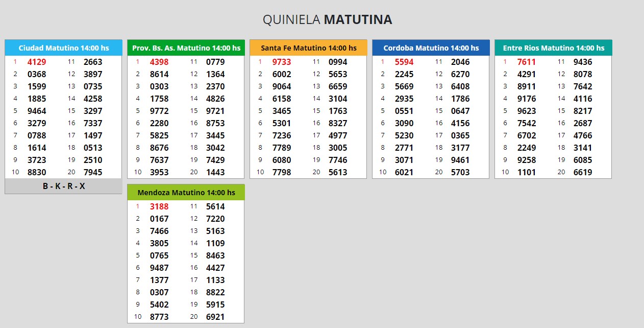Click Santa Fe first prize number 9733
Screen dimensions: 644x328
pyautogui.click(x=282, y=62)
